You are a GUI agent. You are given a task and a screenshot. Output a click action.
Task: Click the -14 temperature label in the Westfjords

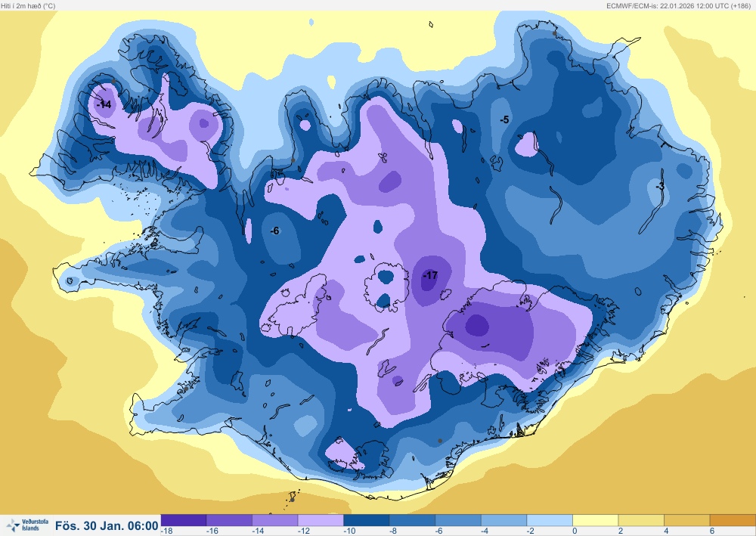(104, 104)
